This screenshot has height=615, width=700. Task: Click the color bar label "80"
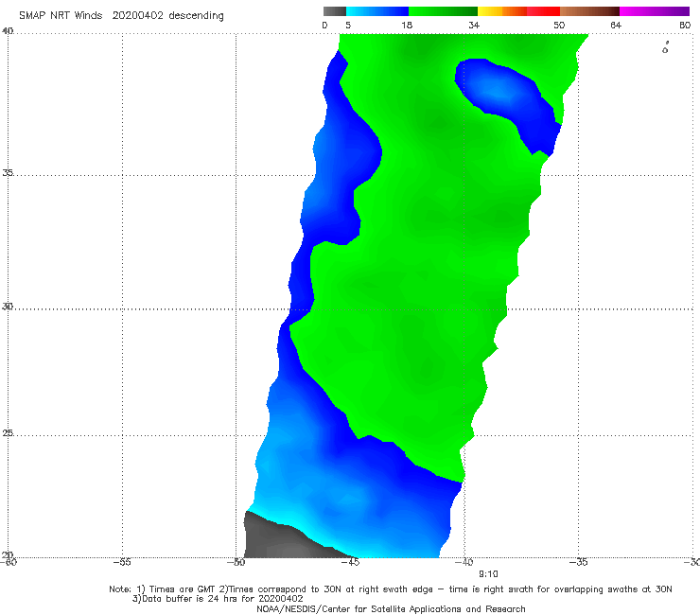(x=685, y=25)
